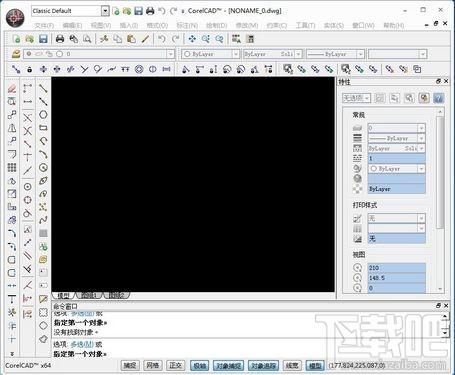Open toolbar ByLayer Solid linestyle dropdown
This screenshot has width=455, height=375.
click(x=299, y=54)
